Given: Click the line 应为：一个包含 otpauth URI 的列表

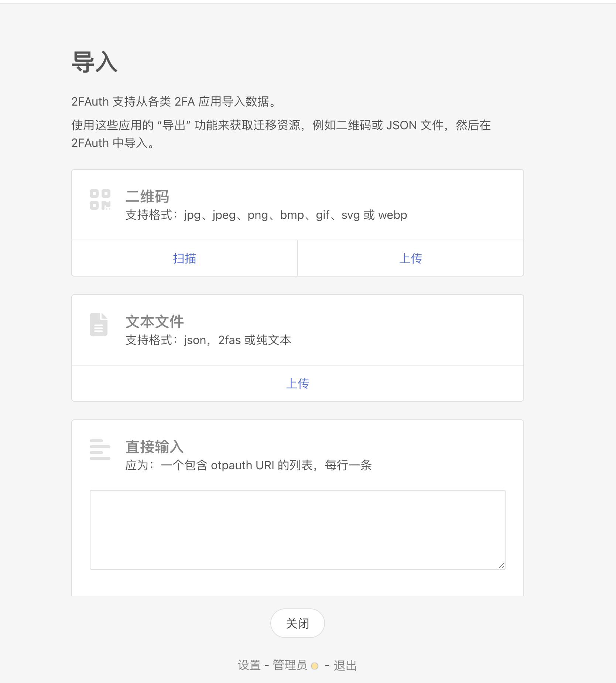Looking at the screenshot, I should point(249,465).
